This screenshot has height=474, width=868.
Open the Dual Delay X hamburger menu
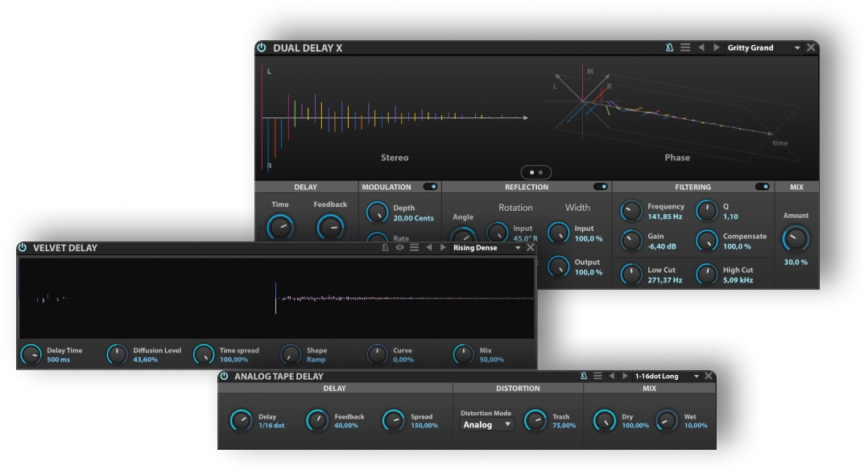(x=685, y=48)
